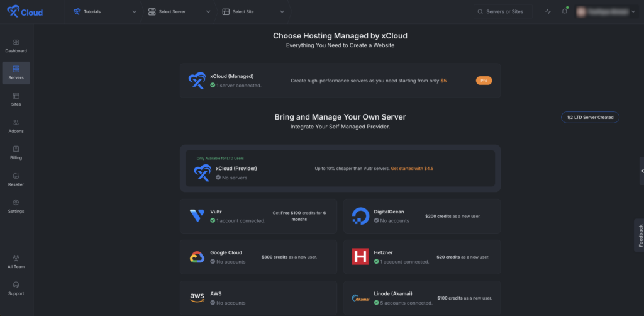
Task: Click the Select Site icon in breadcrumb
Action: point(226,11)
